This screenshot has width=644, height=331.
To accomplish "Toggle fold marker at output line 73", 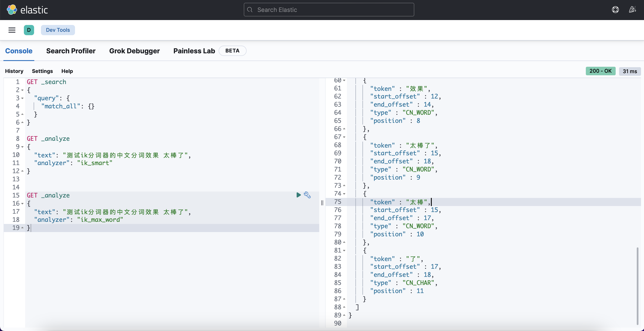I will 344,186.
